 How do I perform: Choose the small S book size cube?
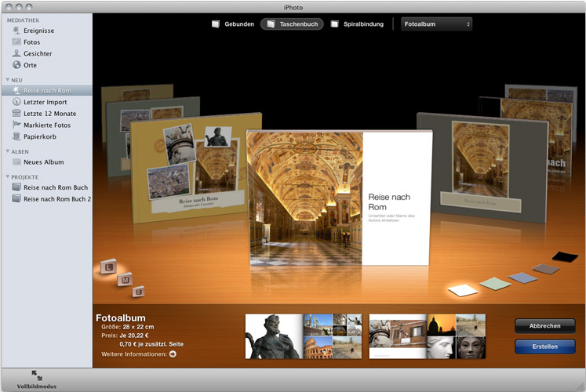click(x=139, y=292)
